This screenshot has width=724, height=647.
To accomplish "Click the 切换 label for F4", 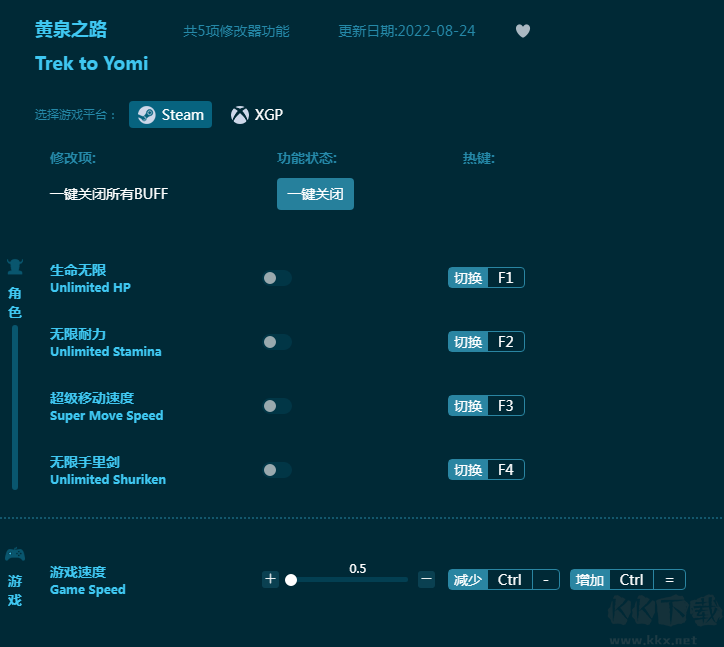I will [x=468, y=470].
